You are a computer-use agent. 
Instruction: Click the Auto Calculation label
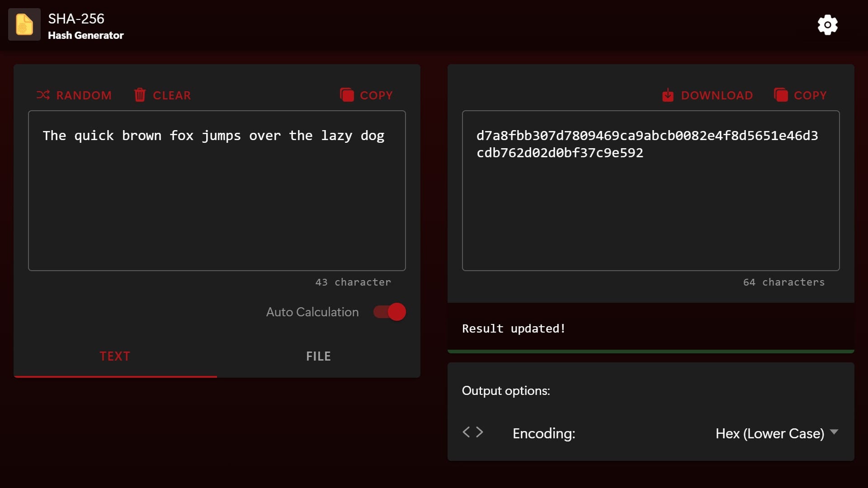[x=312, y=312]
